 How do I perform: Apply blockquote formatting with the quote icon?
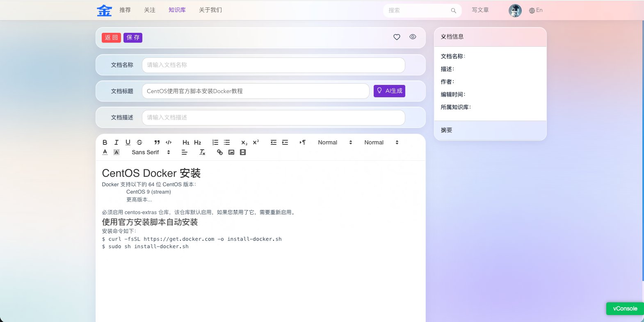pos(157,142)
